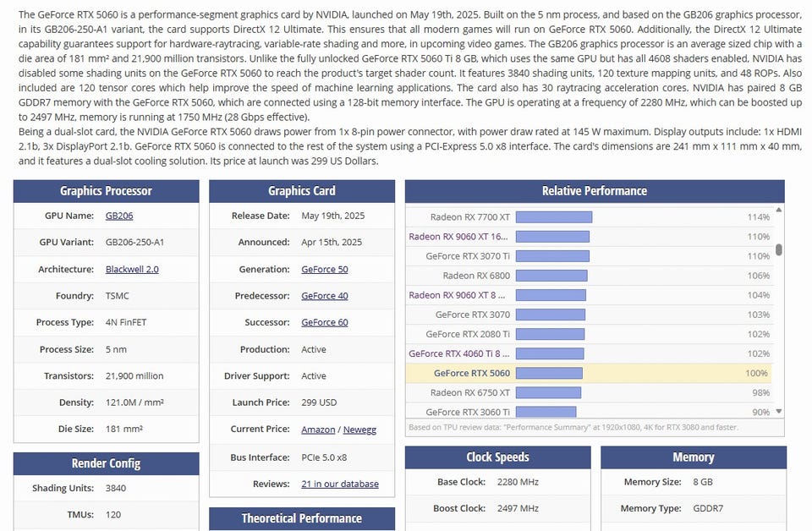
Task: Select the Radeon RX 9060 XT entry at 104%
Action: tap(457, 295)
